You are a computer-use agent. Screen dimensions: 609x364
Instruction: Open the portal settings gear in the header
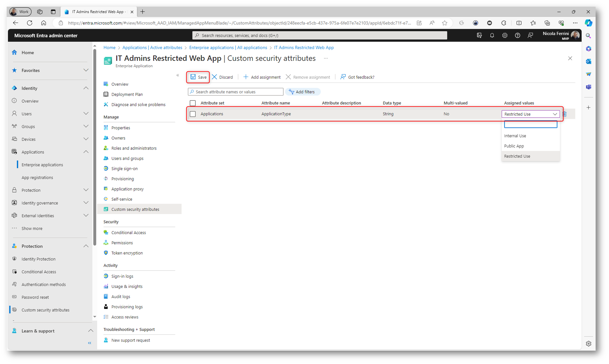tap(505, 35)
